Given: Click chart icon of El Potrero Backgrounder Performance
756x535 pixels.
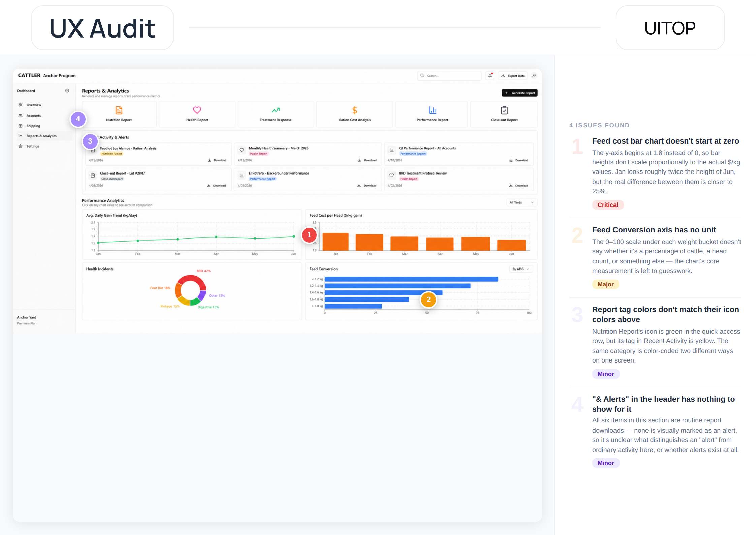Looking at the screenshot, I should [x=242, y=176].
